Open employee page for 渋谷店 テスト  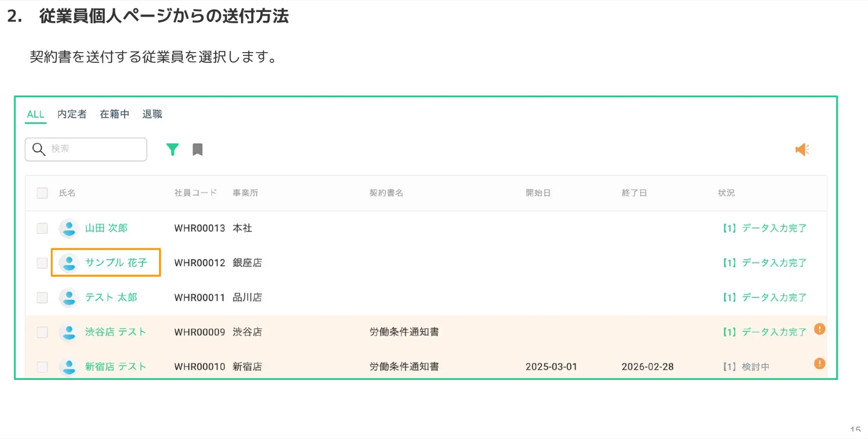point(116,332)
